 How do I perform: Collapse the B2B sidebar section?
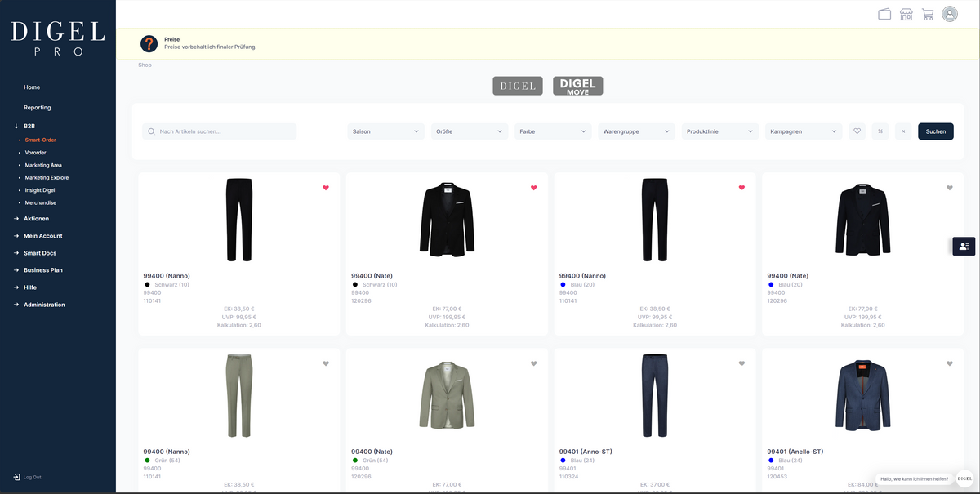[29, 127]
